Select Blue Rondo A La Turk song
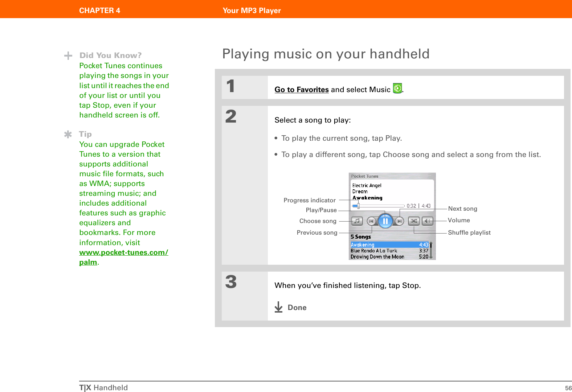The width and height of the screenshot is (572, 392). 389,251
